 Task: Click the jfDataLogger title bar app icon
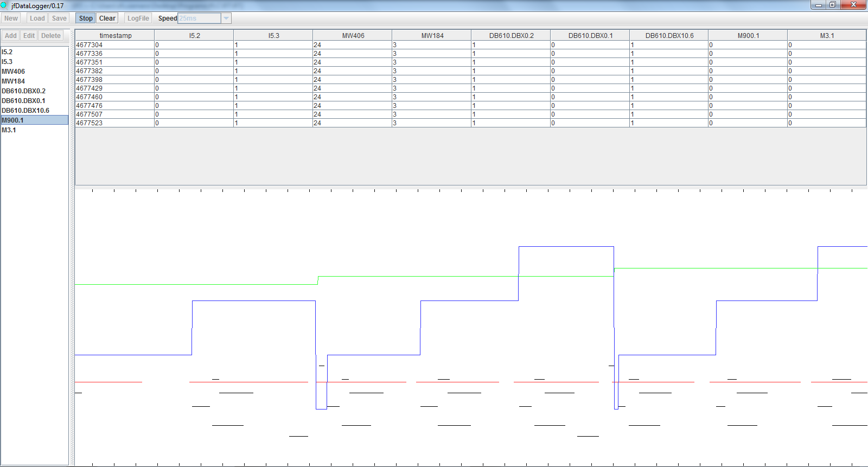click(4, 5)
